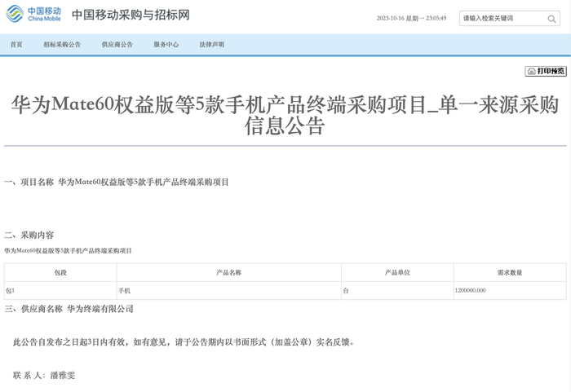Click the date and time 2023-10-16 text
The width and height of the screenshot is (571, 392).
pos(411,18)
